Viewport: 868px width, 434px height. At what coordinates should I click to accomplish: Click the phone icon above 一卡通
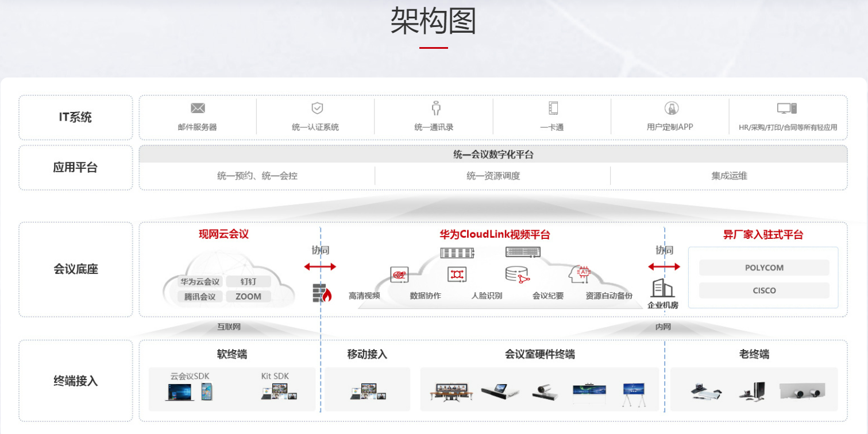(x=553, y=108)
